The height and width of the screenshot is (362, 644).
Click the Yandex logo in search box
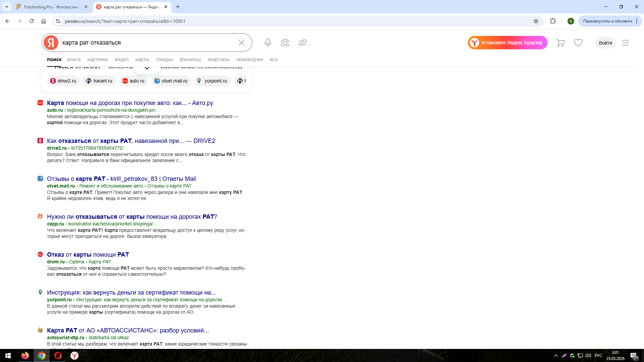pyautogui.click(x=51, y=43)
